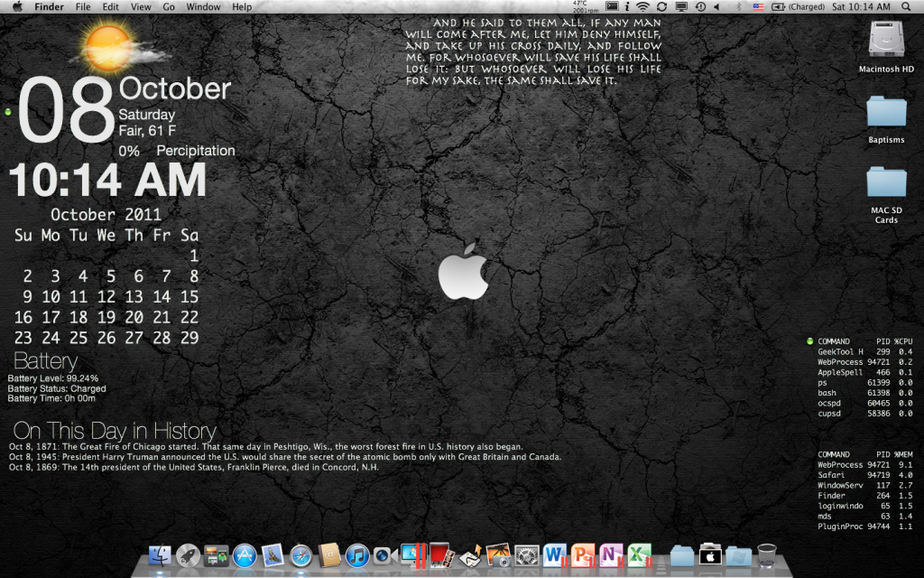The height and width of the screenshot is (578, 924).
Task: Select the Baptisms folder on desktop
Action: click(x=886, y=112)
